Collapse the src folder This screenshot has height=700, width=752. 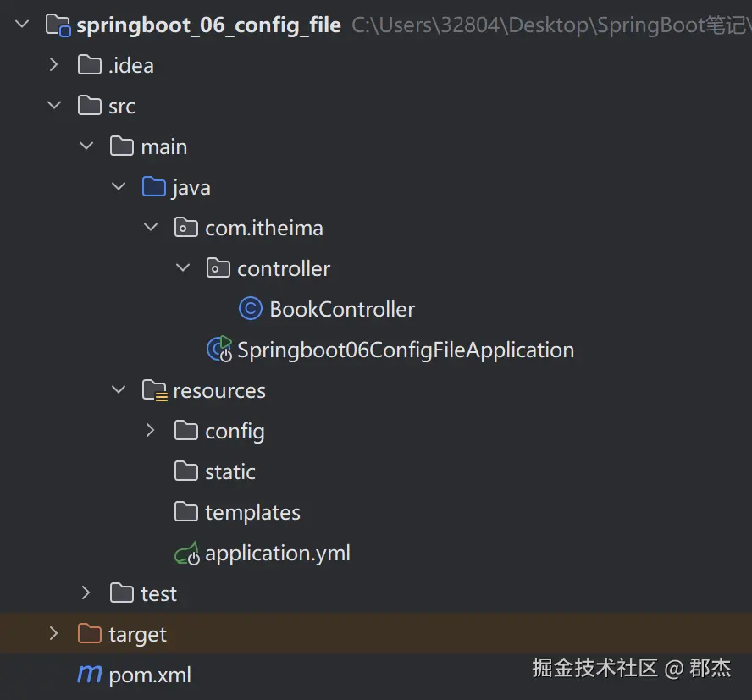[x=54, y=106]
